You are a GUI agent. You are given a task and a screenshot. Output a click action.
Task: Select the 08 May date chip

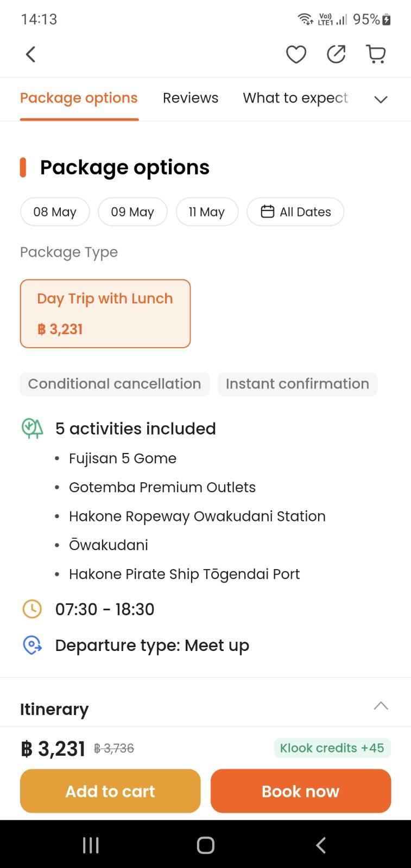tap(55, 212)
